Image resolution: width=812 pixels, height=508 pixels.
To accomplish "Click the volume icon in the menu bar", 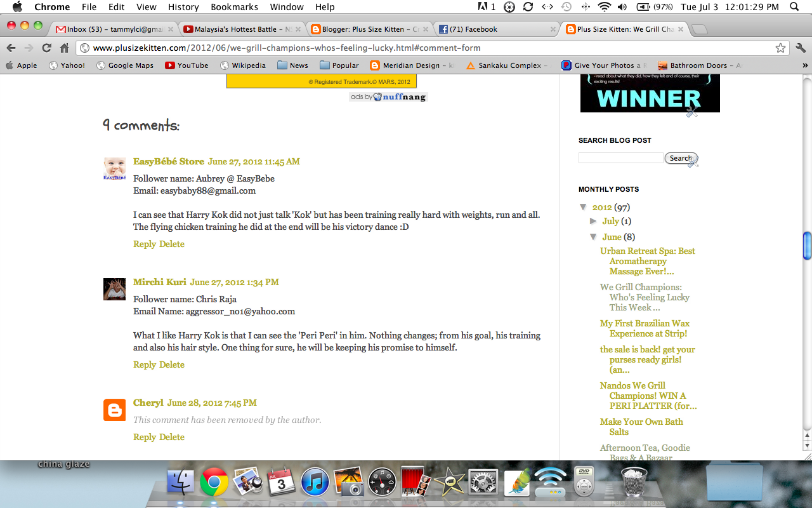I will coord(622,7).
